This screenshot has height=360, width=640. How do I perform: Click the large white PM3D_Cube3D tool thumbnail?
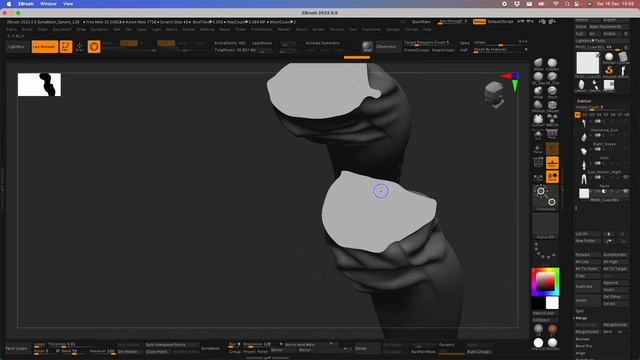(x=588, y=63)
